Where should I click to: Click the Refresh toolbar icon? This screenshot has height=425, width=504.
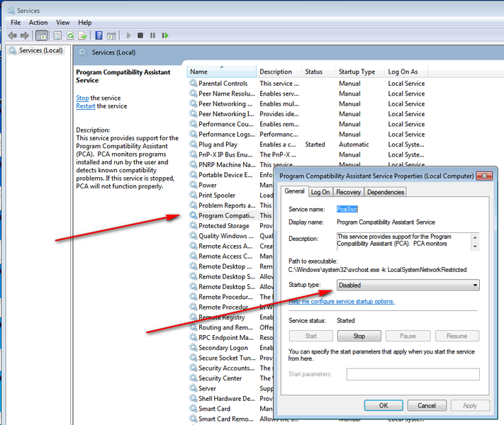click(70, 35)
